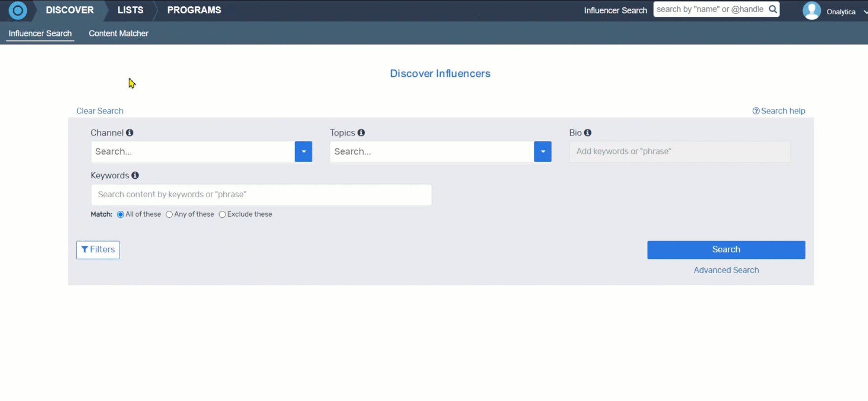Image resolution: width=868 pixels, height=401 pixels.
Task: Open the Advanced Search link
Action: [726, 270]
